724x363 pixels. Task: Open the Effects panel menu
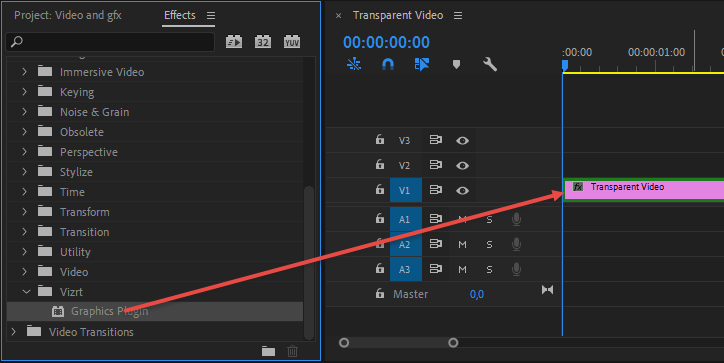pos(211,16)
